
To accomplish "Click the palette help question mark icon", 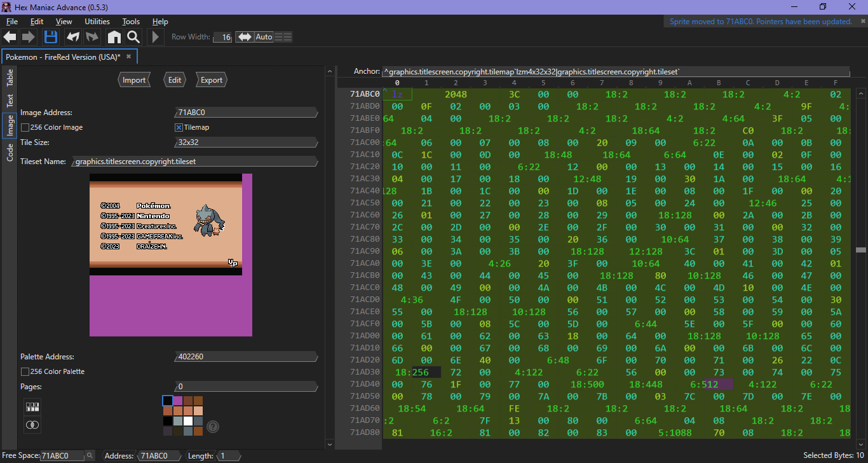I will (213, 427).
